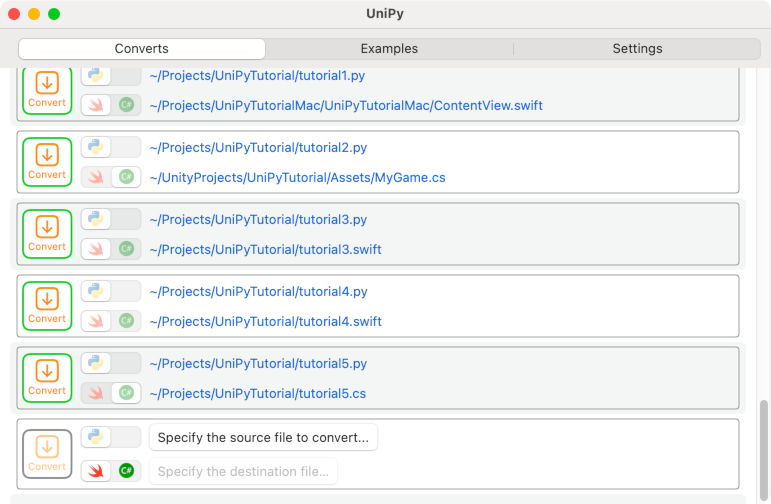This screenshot has height=504, width=771.
Task: Switch the target language toggle for tutorial5.cs
Action: [x=110, y=393]
